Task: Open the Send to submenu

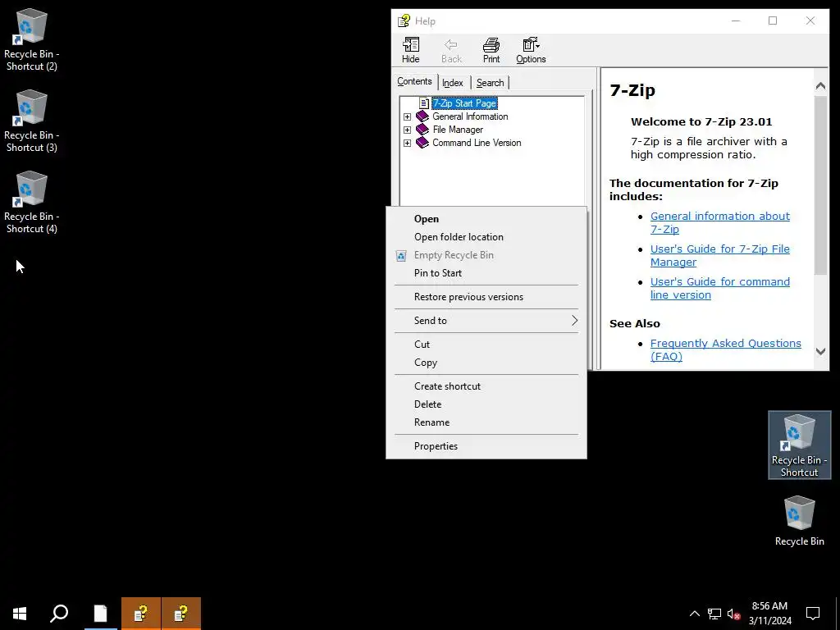Action: pyautogui.click(x=486, y=321)
